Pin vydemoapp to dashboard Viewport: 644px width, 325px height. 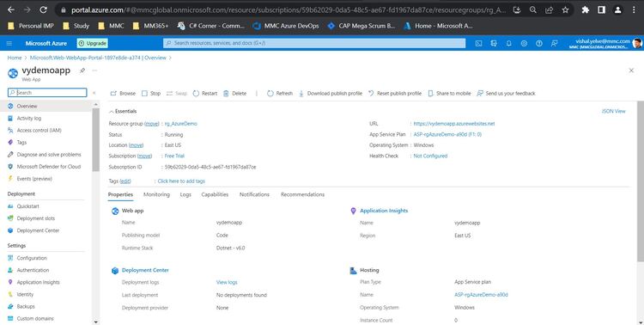coord(82,71)
